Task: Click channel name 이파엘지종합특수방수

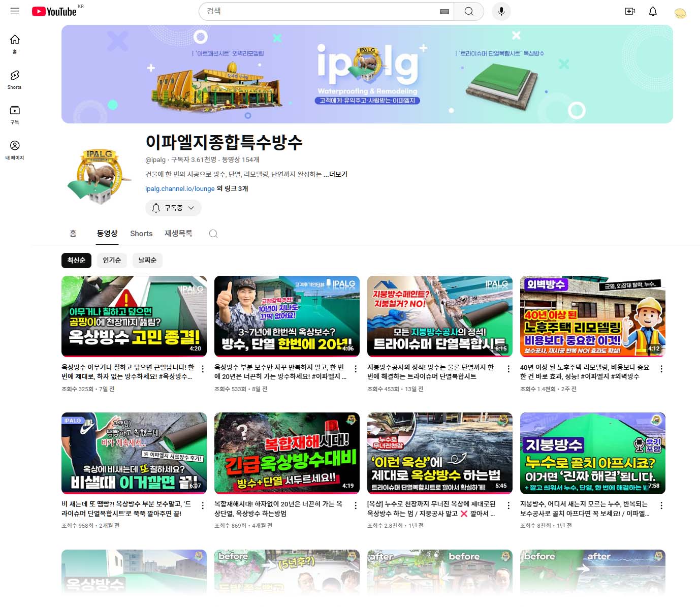Action: 224,142
